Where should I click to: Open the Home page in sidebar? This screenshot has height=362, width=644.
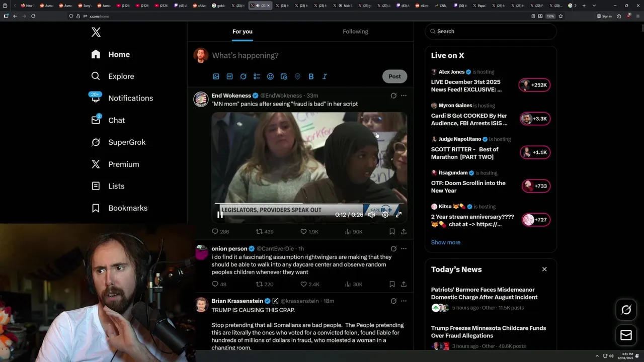[x=111, y=54]
